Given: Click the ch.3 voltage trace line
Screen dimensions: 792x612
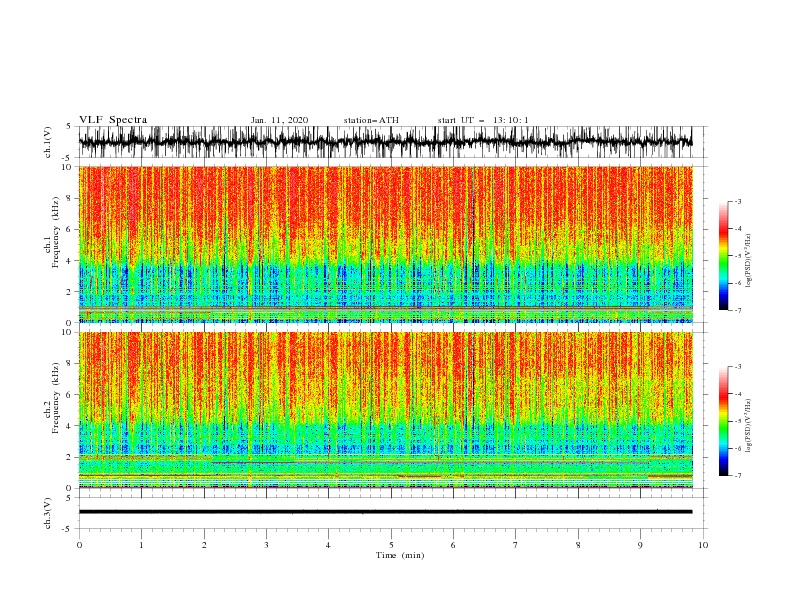Looking at the screenshot, I should tap(385, 512).
